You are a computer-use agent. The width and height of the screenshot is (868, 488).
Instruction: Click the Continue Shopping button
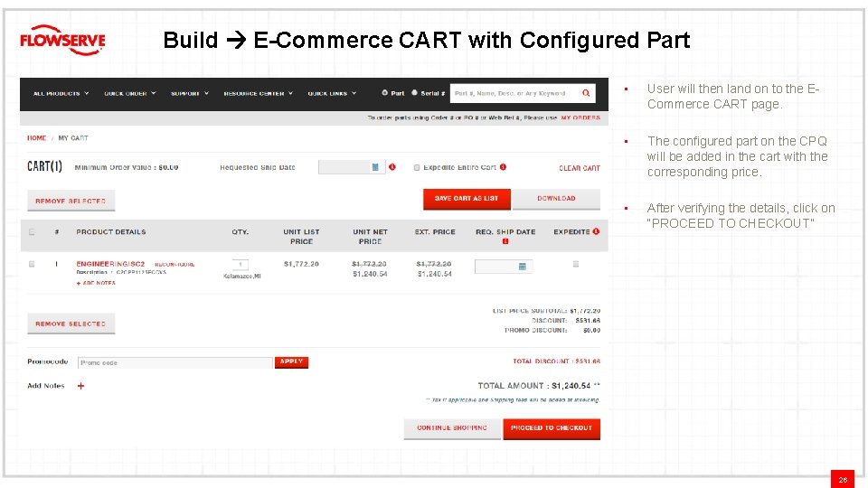(452, 428)
